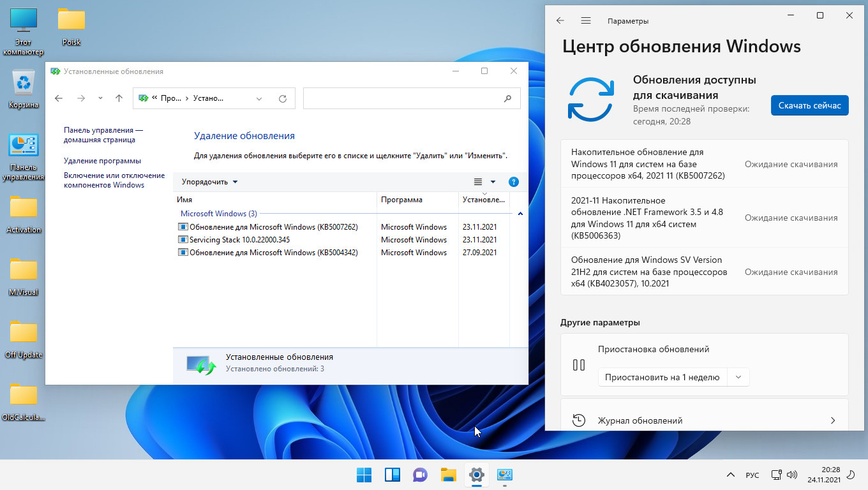Image resolution: width=868 pixels, height=490 pixels.
Task: Open the Activation desktop folder
Action: click(x=23, y=214)
